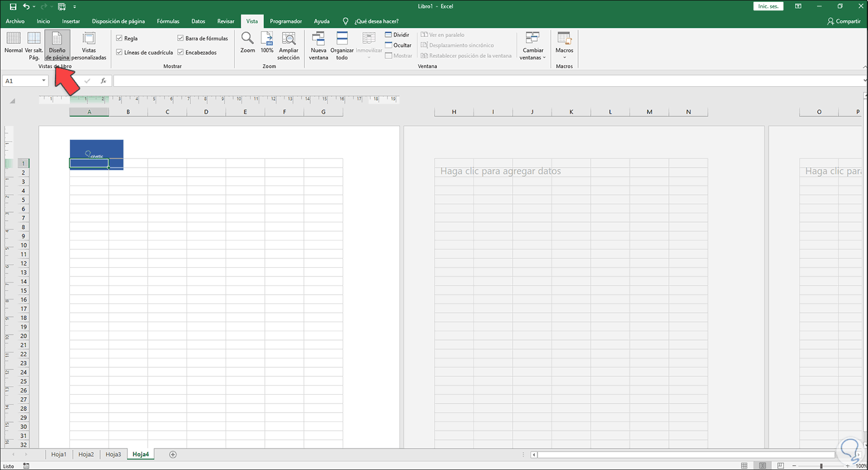Open the Programador tab
The image size is (868, 470).
(x=286, y=21)
